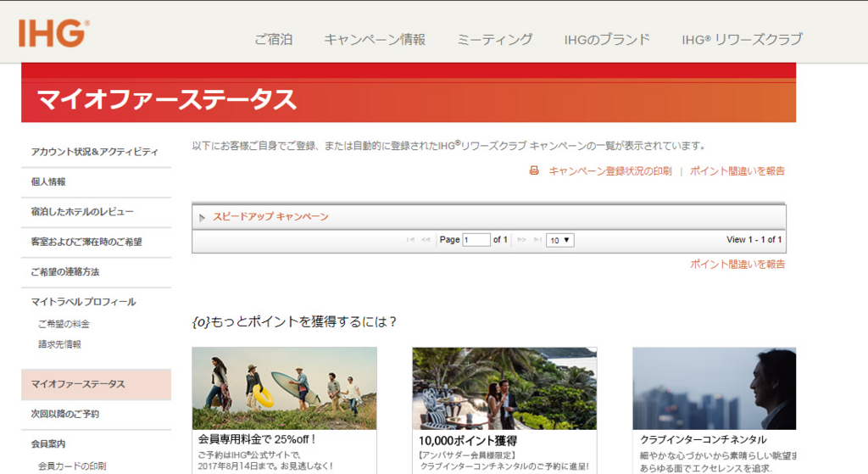The height and width of the screenshot is (474, 868).
Task: Open the rows-per-page dropdown showing 10
Action: pos(559,240)
